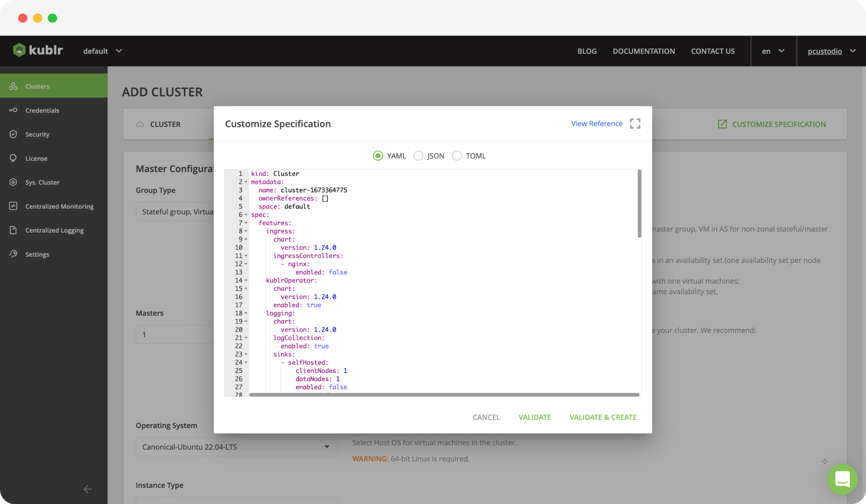Image resolution: width=866 pixels, height=504 pixels.
Task: Open the Clusters sidebar icon
Action: pyautogui.click(x=13, y=86)
